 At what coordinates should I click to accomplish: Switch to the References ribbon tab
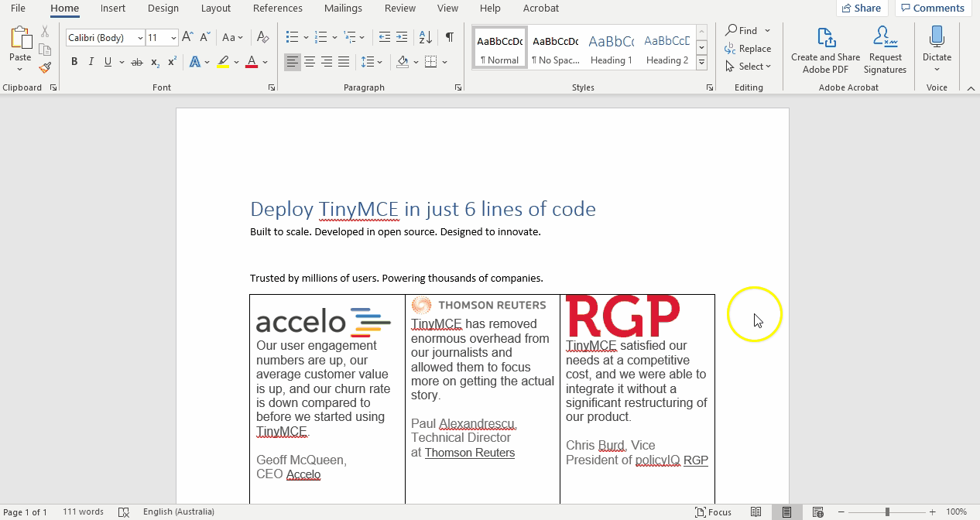click(x=277, y=8)
